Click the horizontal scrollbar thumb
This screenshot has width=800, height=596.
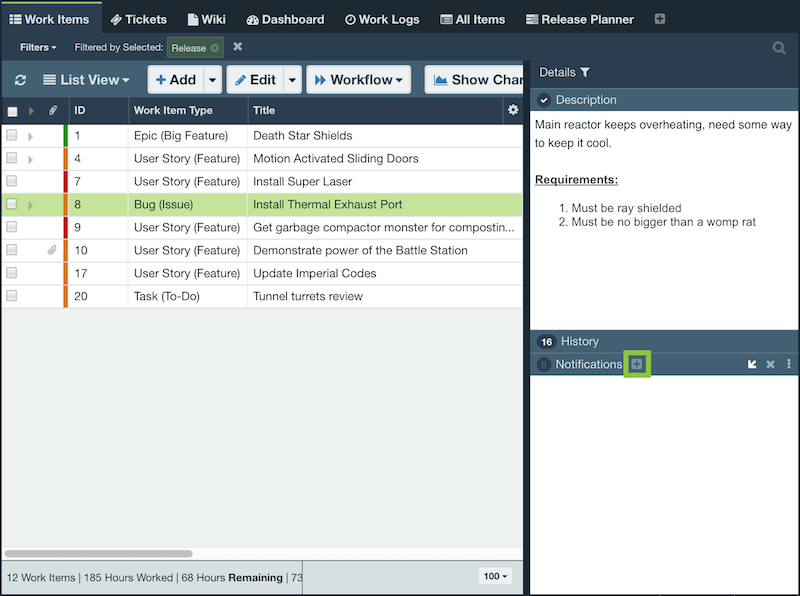tap(98, 554)
